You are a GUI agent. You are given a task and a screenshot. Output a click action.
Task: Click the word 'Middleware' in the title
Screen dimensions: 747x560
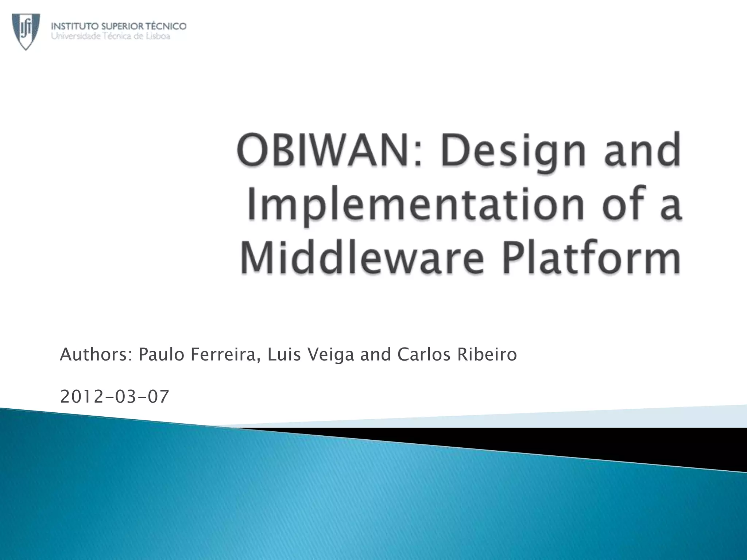362,257
